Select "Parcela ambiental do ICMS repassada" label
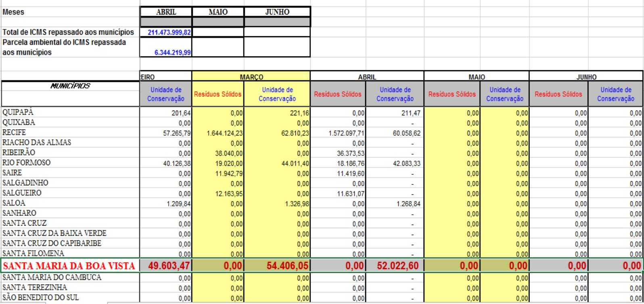 point(64,42)
